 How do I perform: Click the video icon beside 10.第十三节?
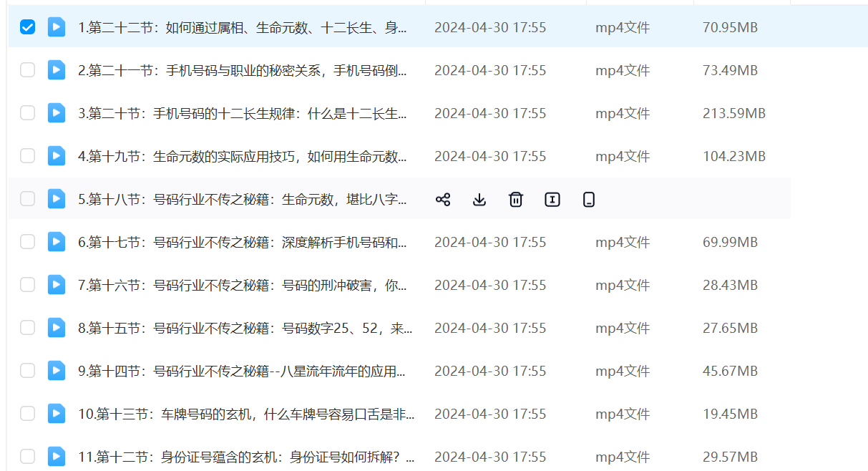pyautogui.click(x=57, y=414)
